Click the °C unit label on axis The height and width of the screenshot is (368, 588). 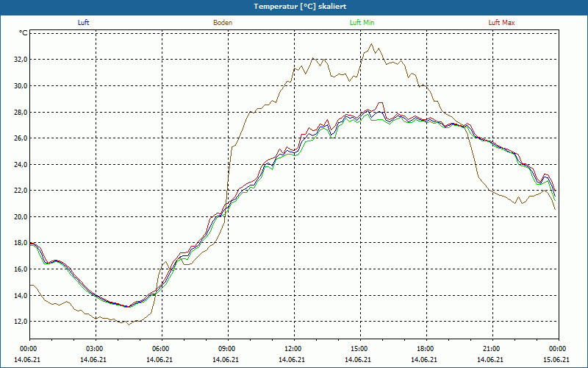pyautogui.click(x=24, y=33)
